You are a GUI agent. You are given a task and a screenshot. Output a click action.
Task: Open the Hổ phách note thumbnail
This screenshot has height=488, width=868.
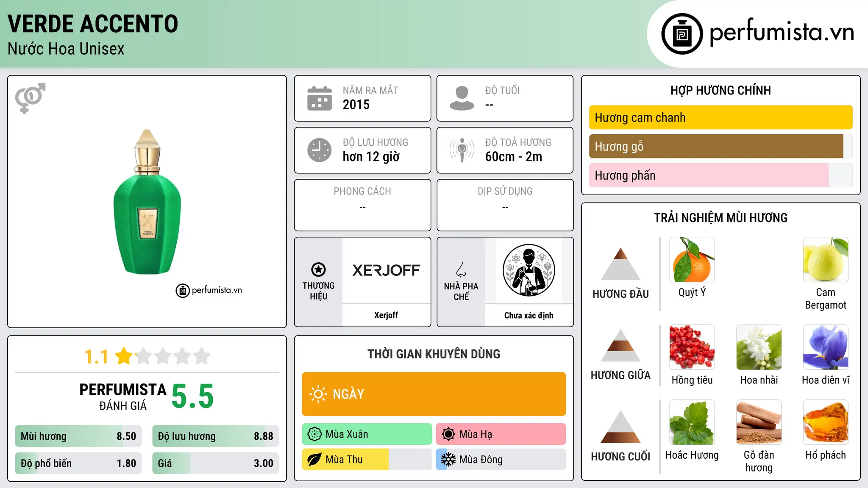[x=826, y=422]
